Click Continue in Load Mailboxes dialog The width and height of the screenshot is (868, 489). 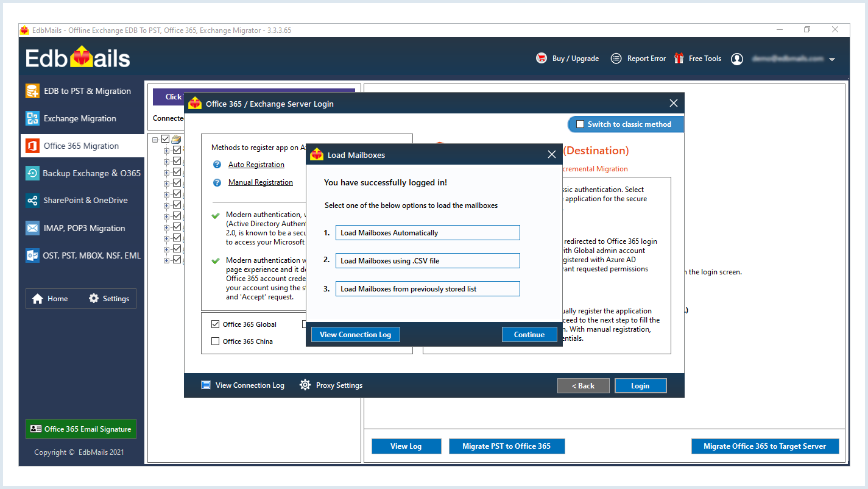pos(529,335)
